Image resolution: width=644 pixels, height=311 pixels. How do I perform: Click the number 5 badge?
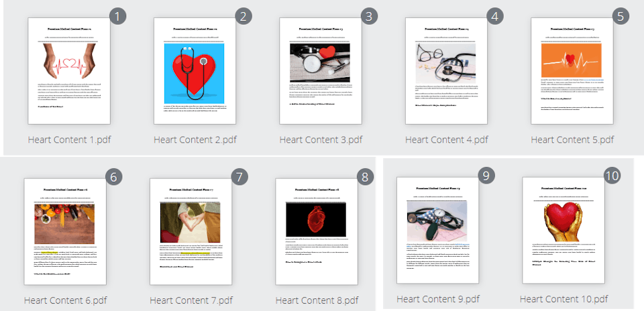[x=621, y=17]
